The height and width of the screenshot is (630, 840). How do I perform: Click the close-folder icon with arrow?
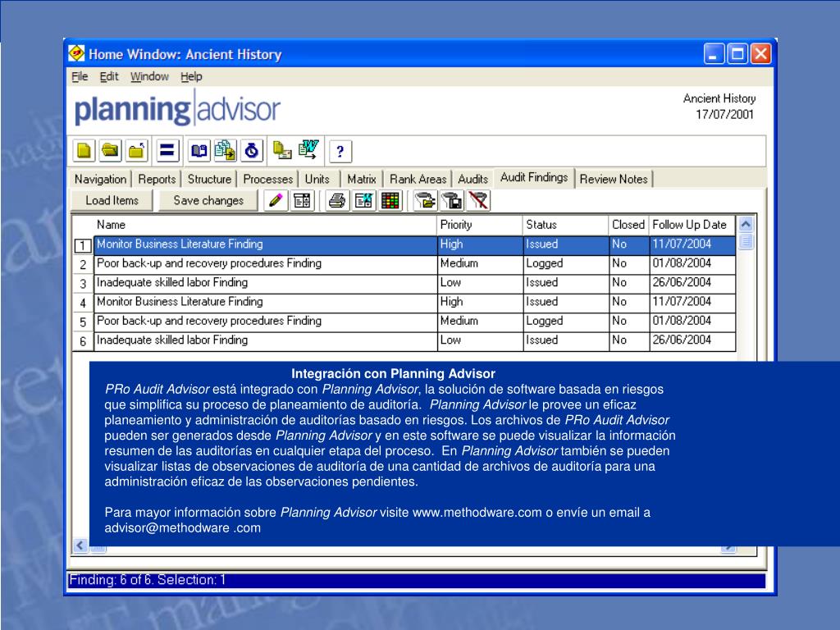(x=137, y=151)
